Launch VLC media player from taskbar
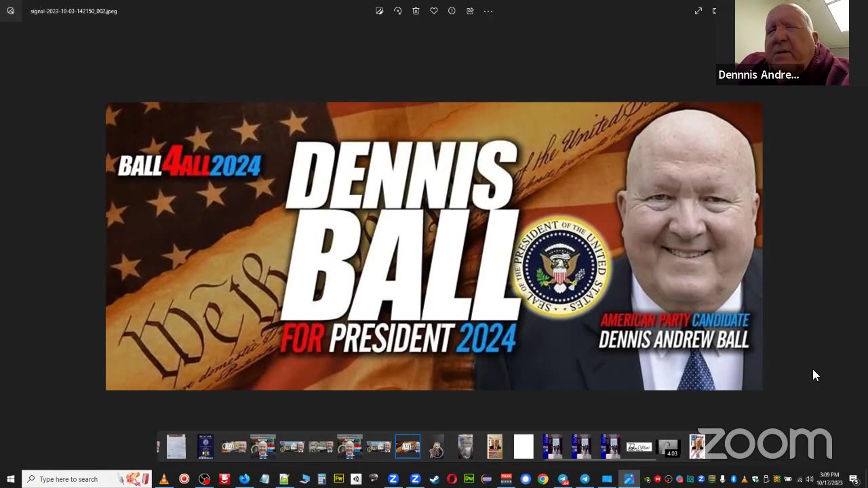This screenshot has height=488, width=868. [163, 479]
